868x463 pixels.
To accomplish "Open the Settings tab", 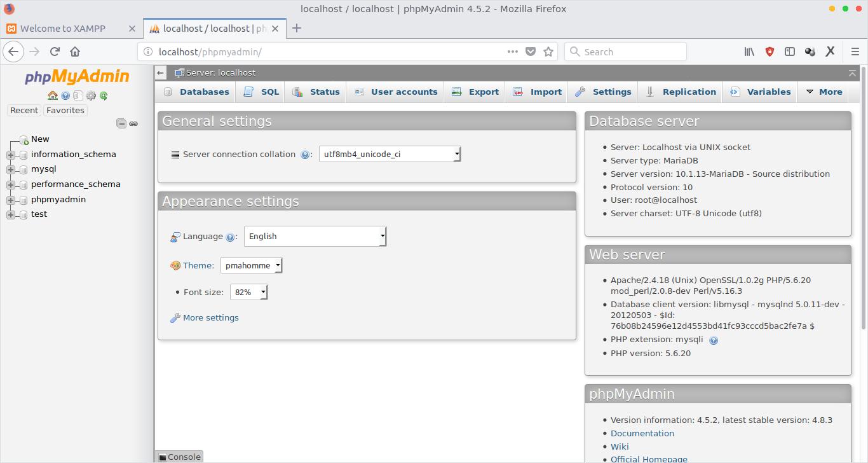I will coord(603,92).
